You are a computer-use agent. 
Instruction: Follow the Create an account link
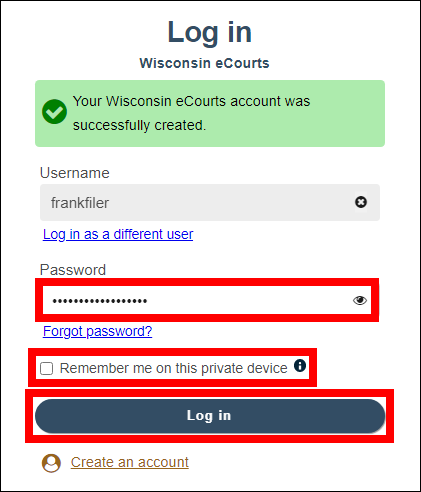point(130,462)
